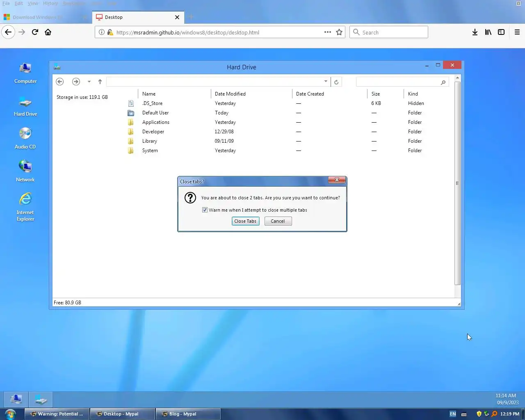The image size is (525, 420).
Task: Open the recent locations dropdown arrow
Action: [89, 82]
